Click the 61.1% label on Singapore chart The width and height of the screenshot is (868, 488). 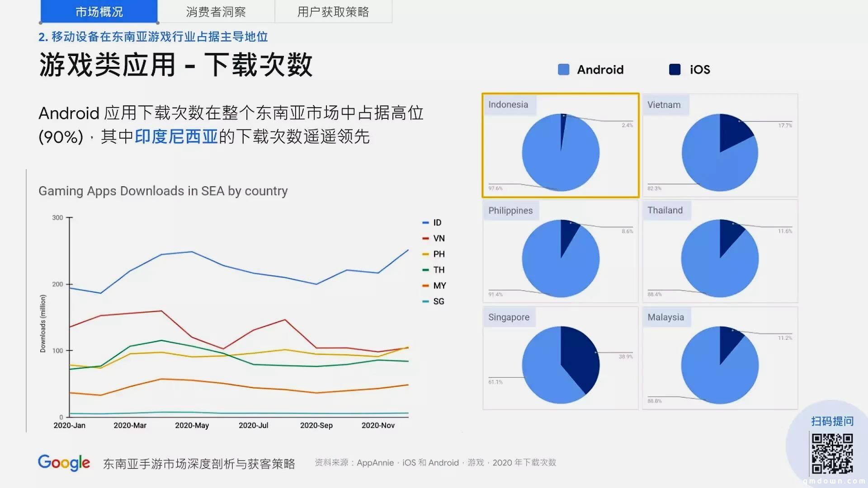(495, 382)
